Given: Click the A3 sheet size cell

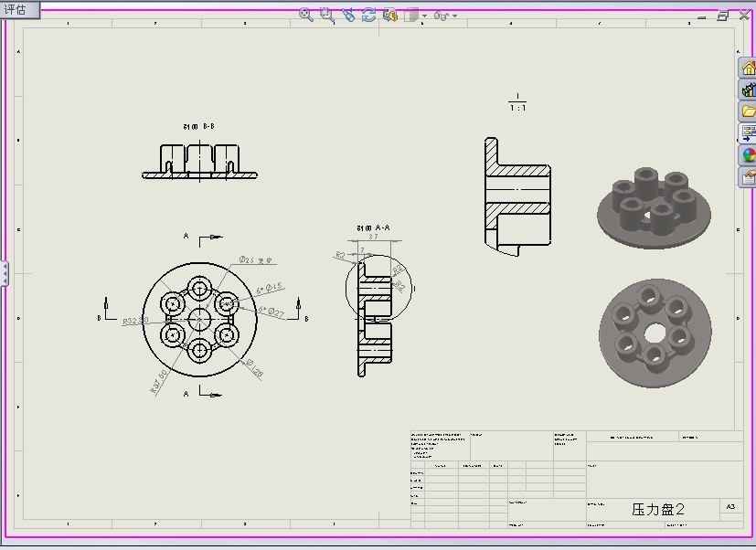Looking at the screenshot, I should pyautogui.click(x=731, y=507).
